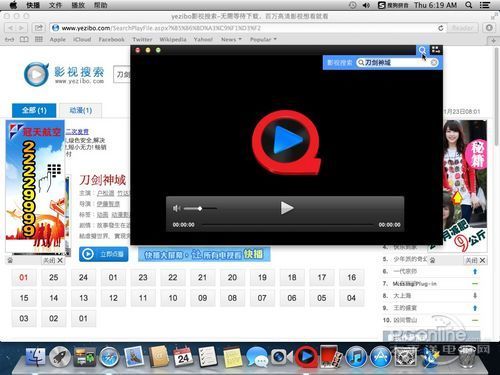Screen dimensions: 500x375
Task: Open Mail stamp icon in Dock
Action: tap(134, 357)
